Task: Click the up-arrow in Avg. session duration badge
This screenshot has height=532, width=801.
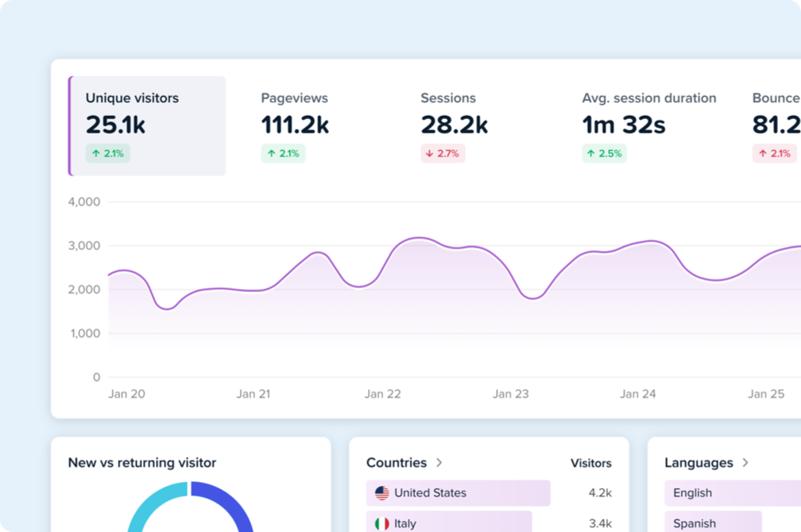Action: point(591,153)
